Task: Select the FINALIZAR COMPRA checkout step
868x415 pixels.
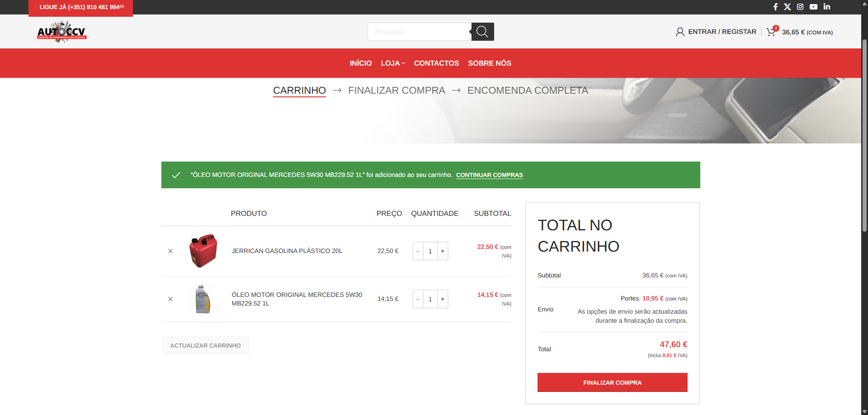Action: 396,91
